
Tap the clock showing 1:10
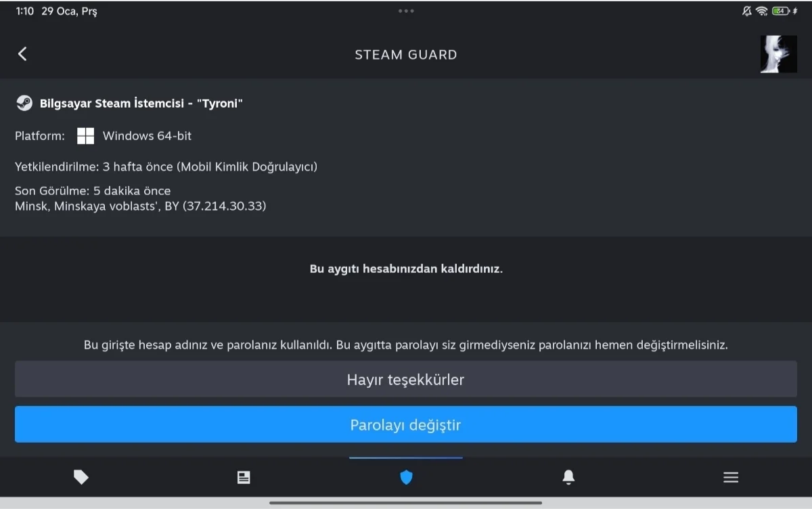point(24,12)
